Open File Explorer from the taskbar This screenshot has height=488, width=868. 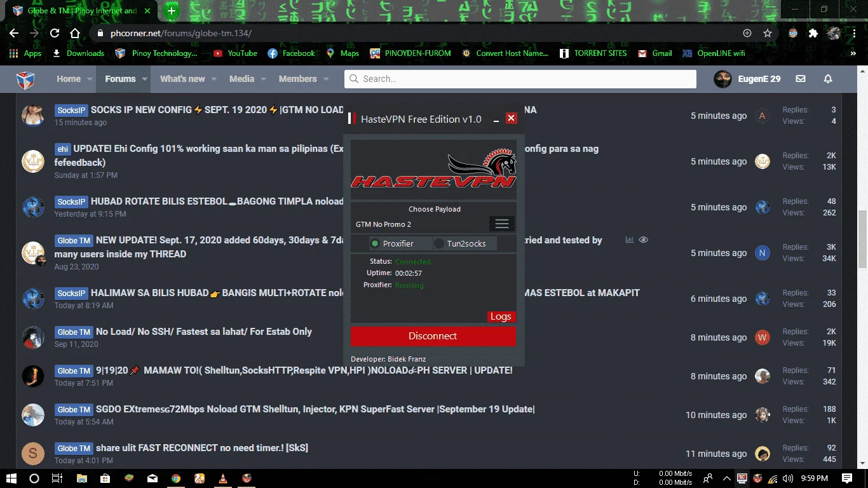[82, 478]
